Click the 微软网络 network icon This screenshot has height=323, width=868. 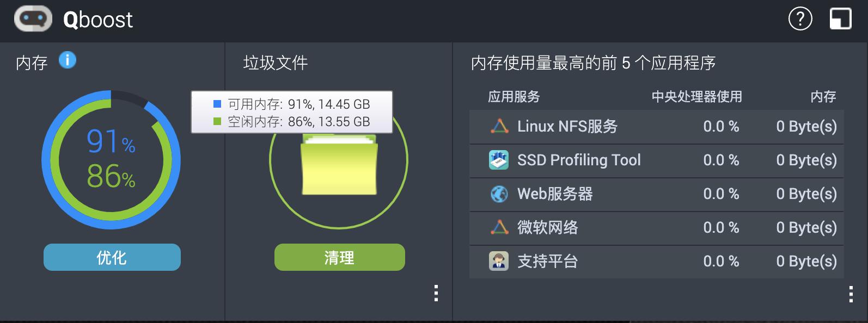(498, 228)
